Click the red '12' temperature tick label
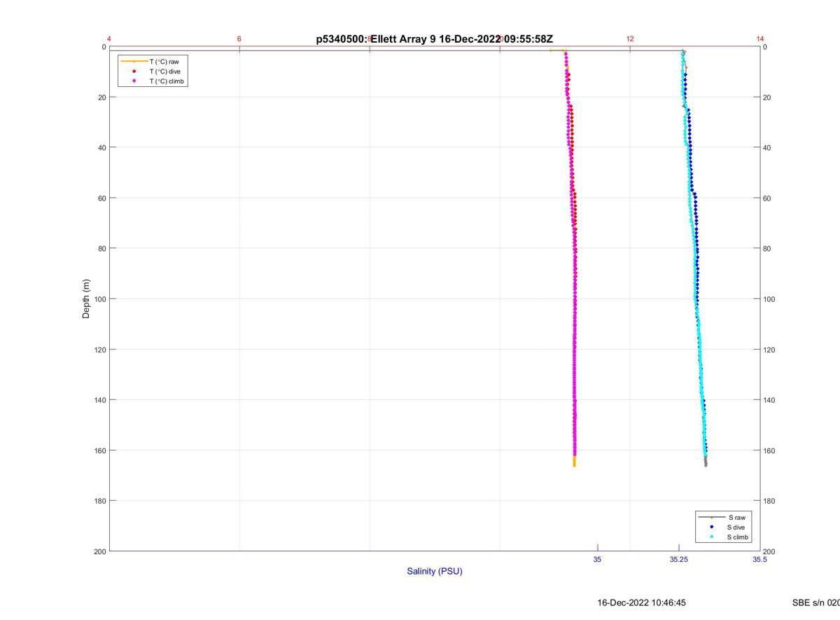 630,39
